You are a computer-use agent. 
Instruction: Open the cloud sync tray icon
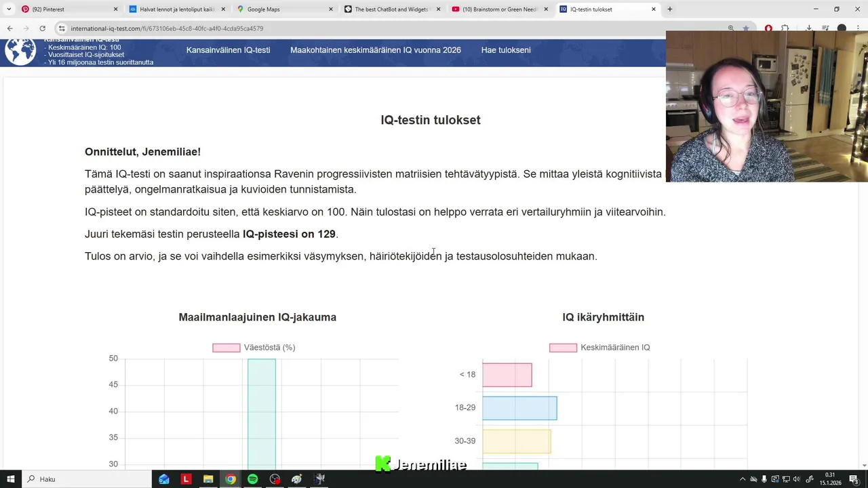(753, 479)
